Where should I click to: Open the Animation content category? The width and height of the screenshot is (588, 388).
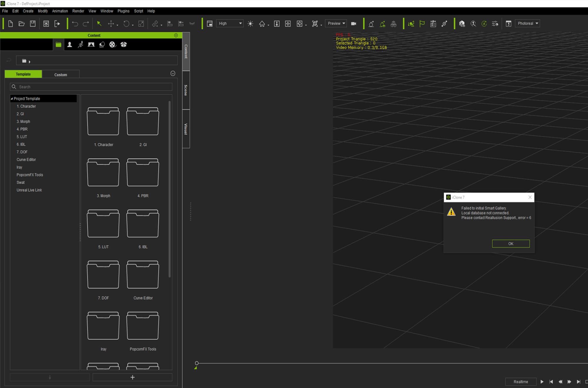tap(80, 45)
